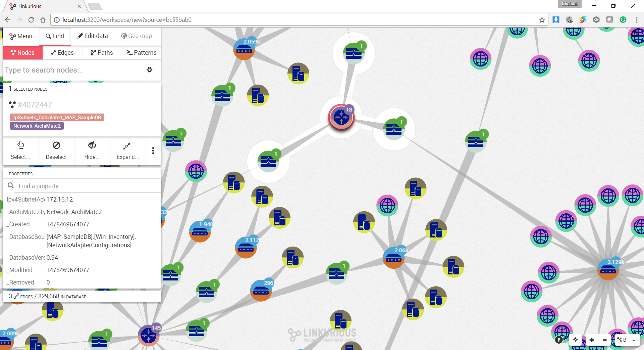Open the Menu tab
The height and width of the screenshot is (350, 644).
21,36
